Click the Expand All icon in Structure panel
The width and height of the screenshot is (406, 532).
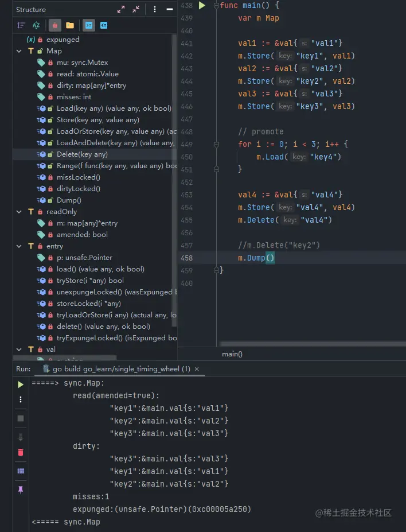pos(120,10)
